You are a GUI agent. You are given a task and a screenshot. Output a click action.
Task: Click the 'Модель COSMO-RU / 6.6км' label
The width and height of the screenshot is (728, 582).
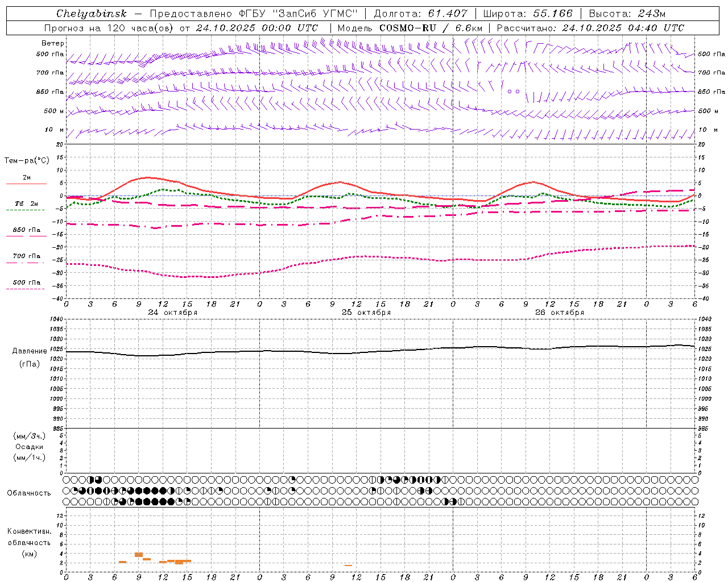(409, 28)
